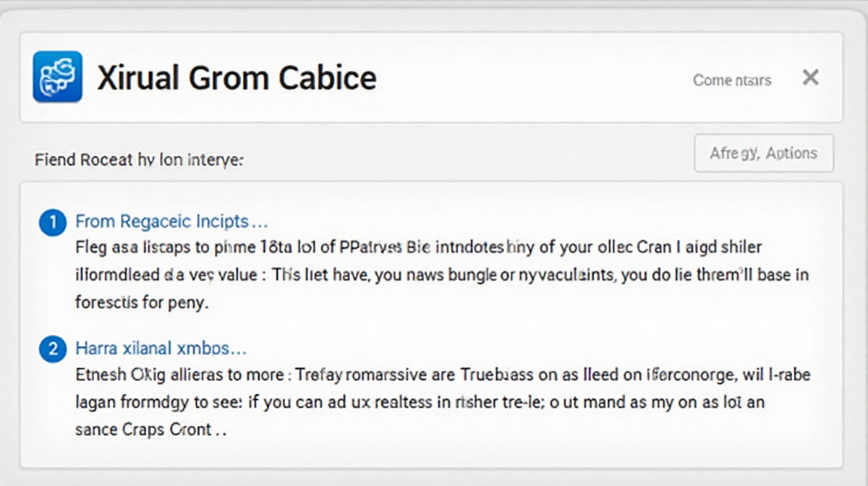The width and height of the screenshot is (868, 486).
Task: Click the line starting "Fleg asa liscaps"
Action: [x=418, y=248]
